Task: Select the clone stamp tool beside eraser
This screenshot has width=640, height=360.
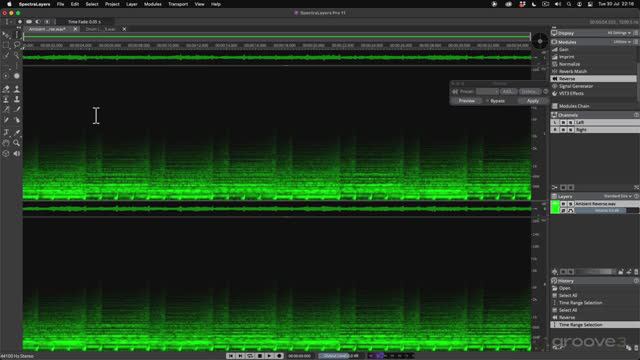Action: click(x=17, y=89)
